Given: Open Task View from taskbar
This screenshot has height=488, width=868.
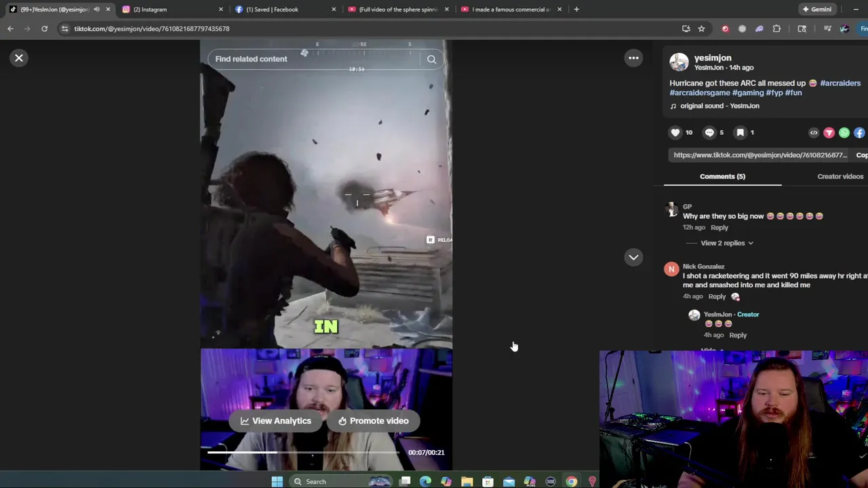Looking at the screenshot, I should (x=405, y=481).
